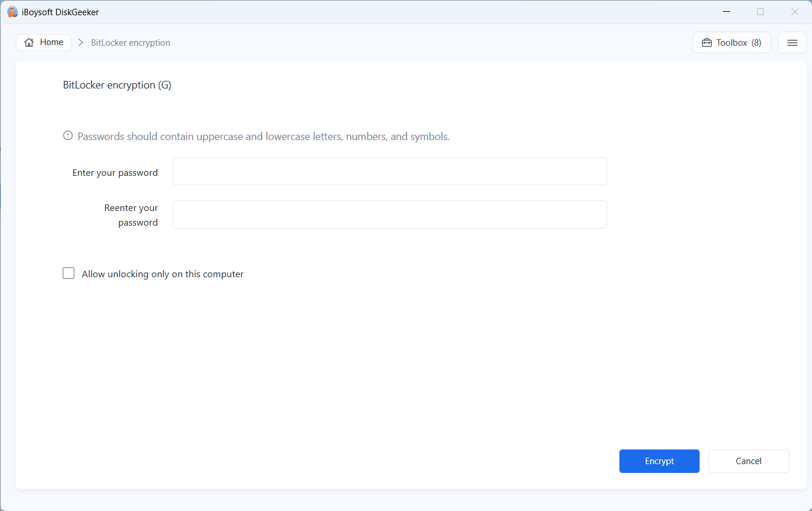
Task: Click the info icon beside password hint
Action: click(68, 136)
